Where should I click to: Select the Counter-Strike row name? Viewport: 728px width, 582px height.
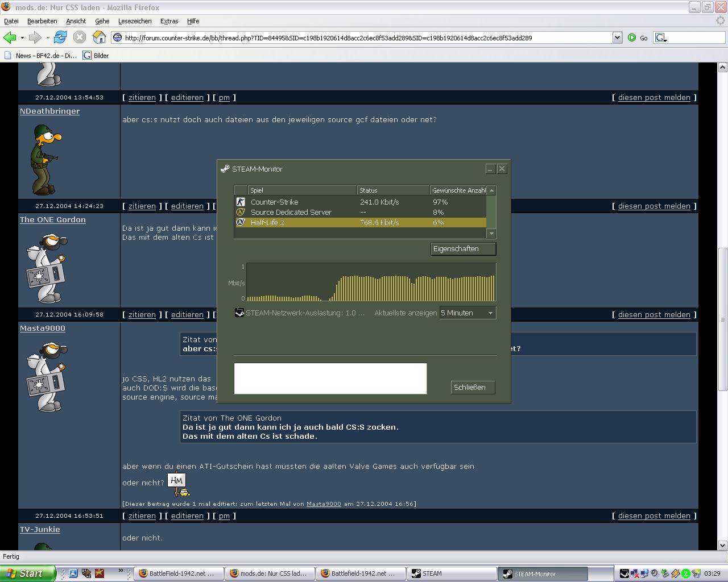pos(274,202)
